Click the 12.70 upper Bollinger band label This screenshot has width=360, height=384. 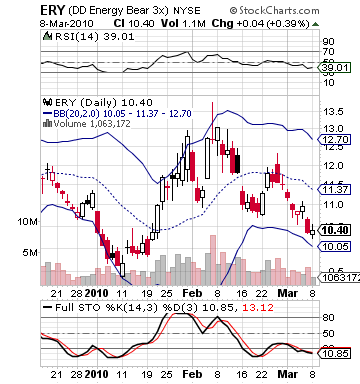pyautogui.click(x=334, y=139)
